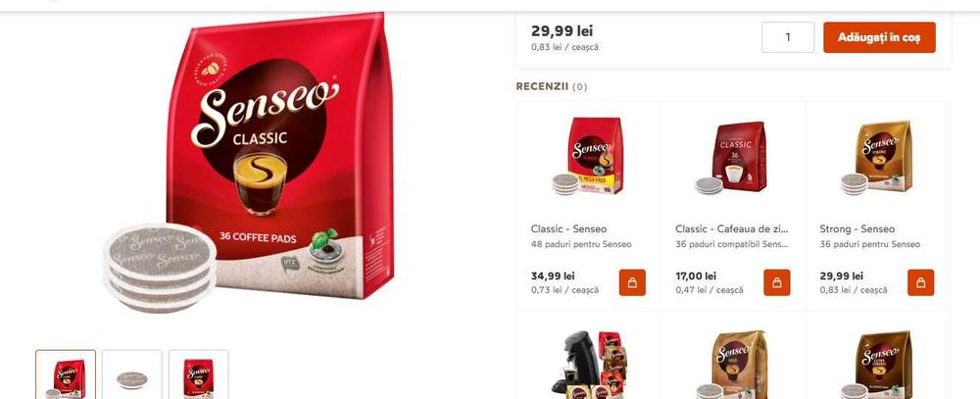The image size is (980, 399).
Task: Click Senseo Strong gold bag image
Action: pyautogui.click(x=877, y=157)
